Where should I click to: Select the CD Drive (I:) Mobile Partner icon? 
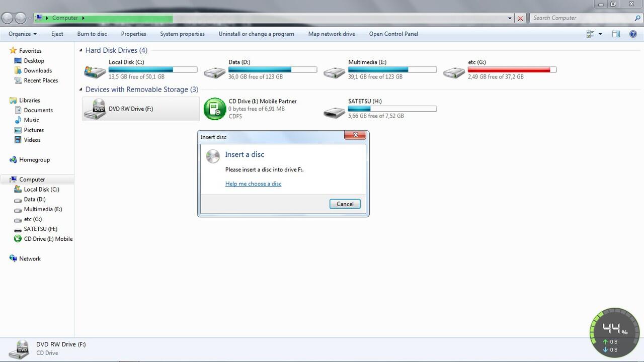215,109
